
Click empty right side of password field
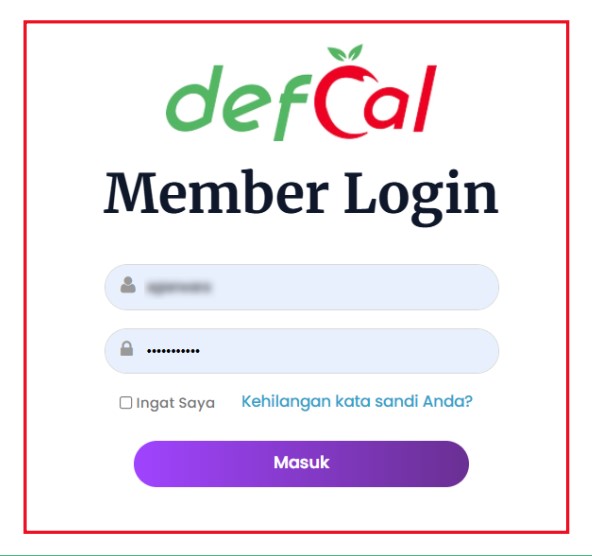(378, 351)
